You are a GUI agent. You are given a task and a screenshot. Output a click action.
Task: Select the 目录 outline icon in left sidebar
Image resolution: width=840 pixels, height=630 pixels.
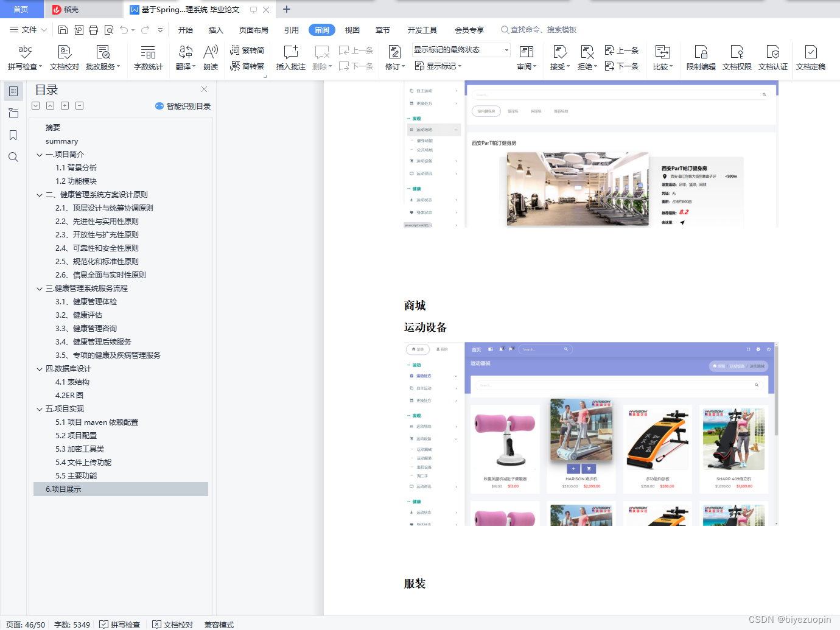13,91
